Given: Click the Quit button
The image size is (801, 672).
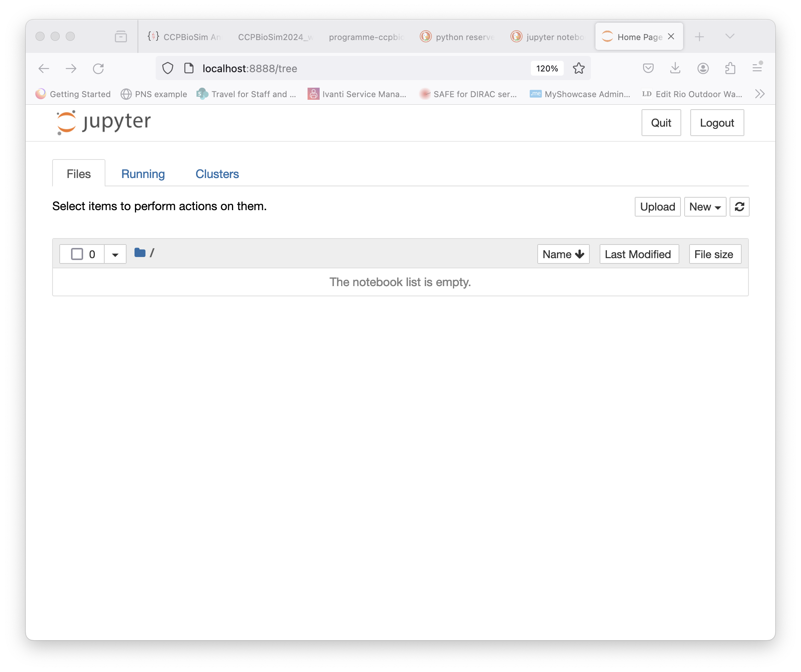Looking at the screenshot, I should [x=661, y=123].
